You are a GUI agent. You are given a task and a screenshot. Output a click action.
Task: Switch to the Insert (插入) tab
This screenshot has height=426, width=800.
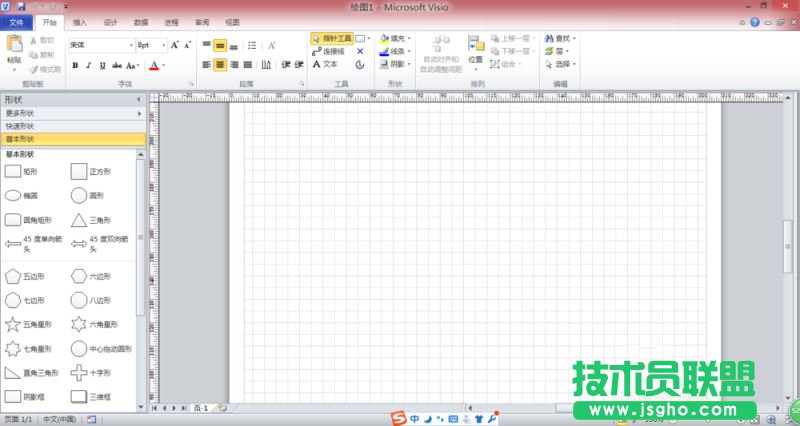coord(80,22)
